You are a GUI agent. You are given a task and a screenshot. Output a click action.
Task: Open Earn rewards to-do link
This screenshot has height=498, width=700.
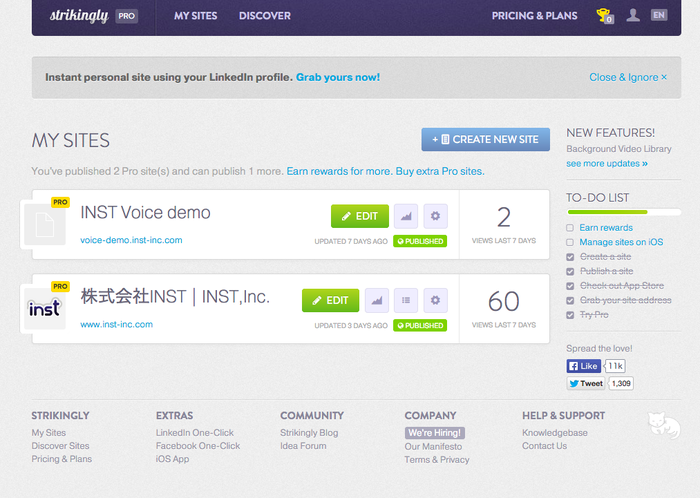pyautogui.click(x=606, y=228)
